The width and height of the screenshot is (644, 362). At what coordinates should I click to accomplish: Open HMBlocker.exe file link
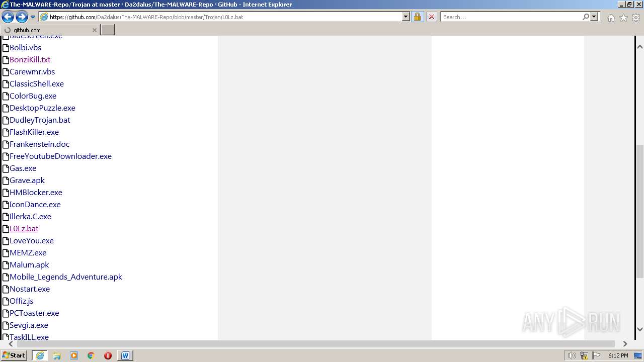point(36,193)
